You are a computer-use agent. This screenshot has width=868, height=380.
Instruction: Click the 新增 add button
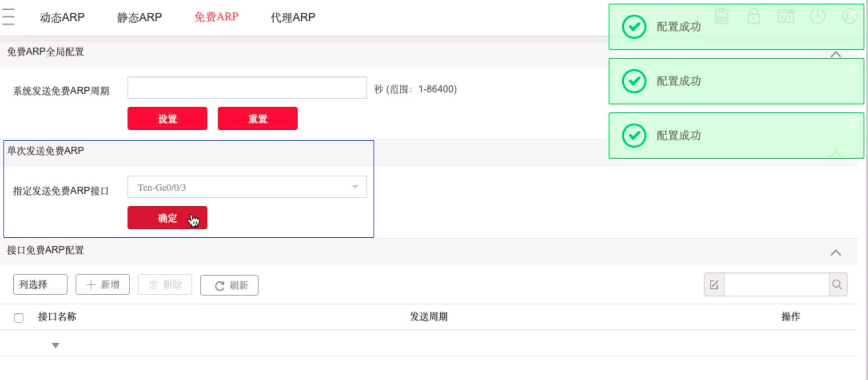click(103, 284)
